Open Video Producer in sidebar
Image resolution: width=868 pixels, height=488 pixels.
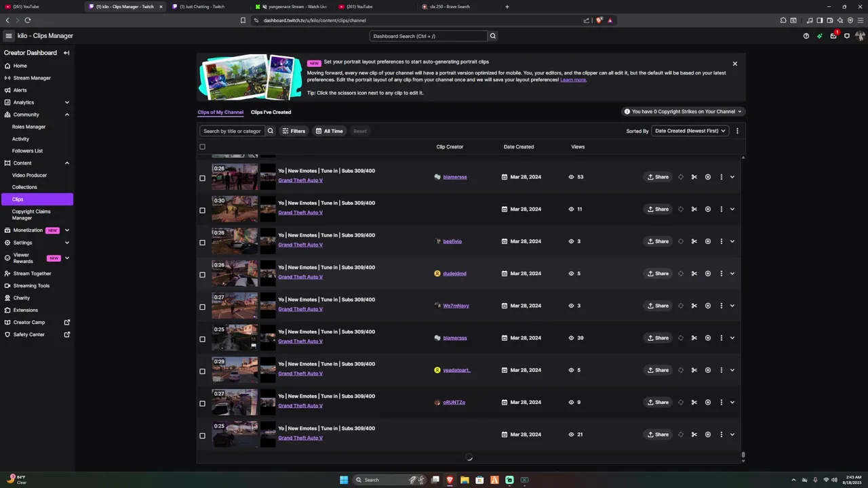29,175
